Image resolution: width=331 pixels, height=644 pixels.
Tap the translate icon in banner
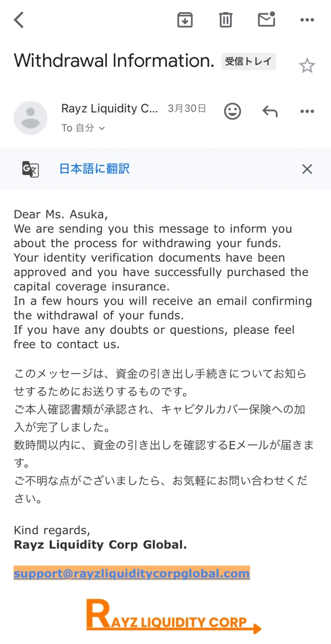tap(30, 169)
